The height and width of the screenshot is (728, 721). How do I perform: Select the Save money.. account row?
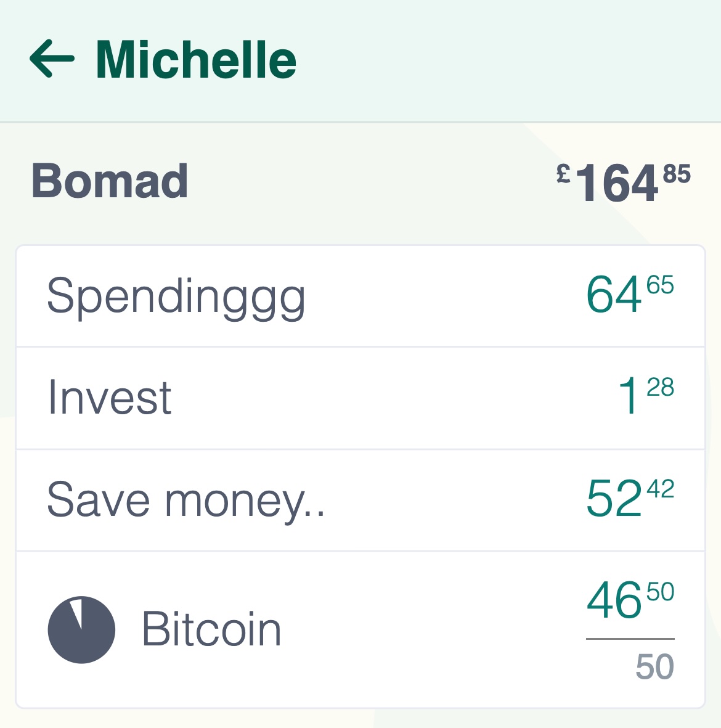pyautogui.click(x=360, y=500)
